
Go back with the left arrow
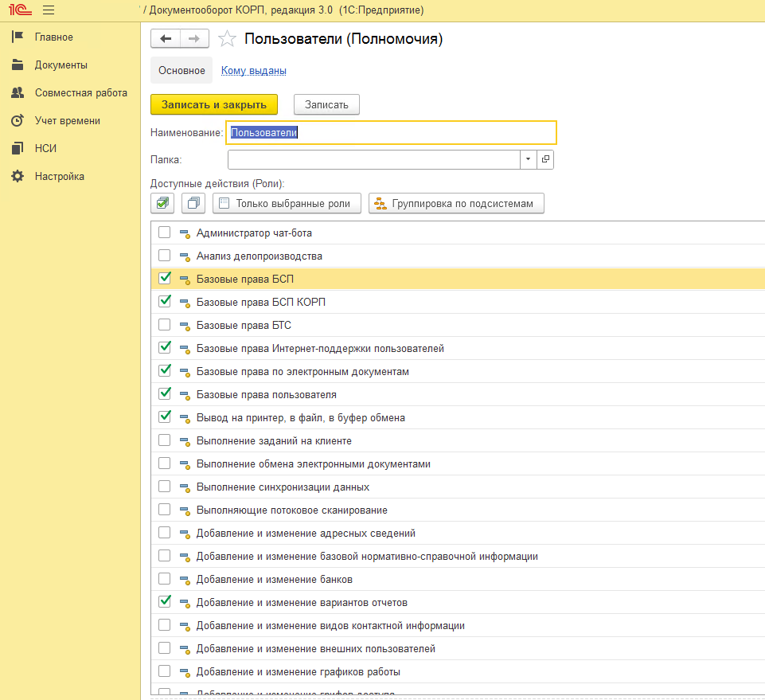click(x=166, y=38)
